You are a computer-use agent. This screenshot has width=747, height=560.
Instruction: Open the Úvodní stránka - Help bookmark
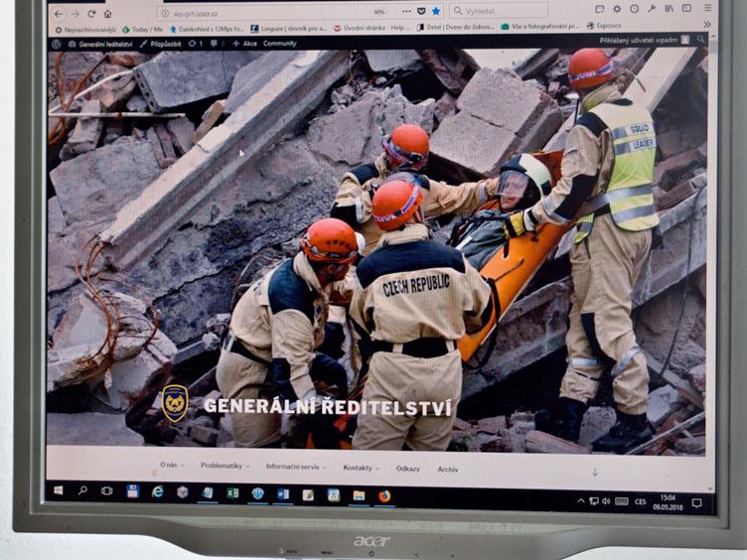(x=373, y=28)
